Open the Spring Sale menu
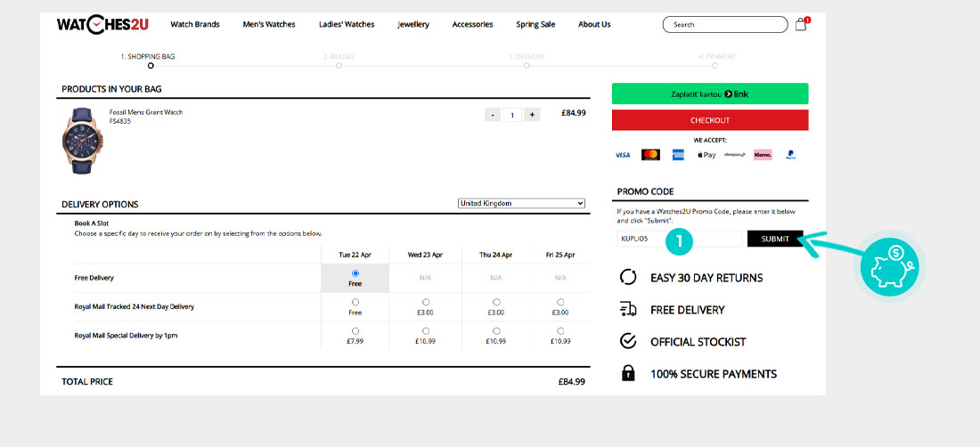 pyautogui.click(x=535, y=24)
